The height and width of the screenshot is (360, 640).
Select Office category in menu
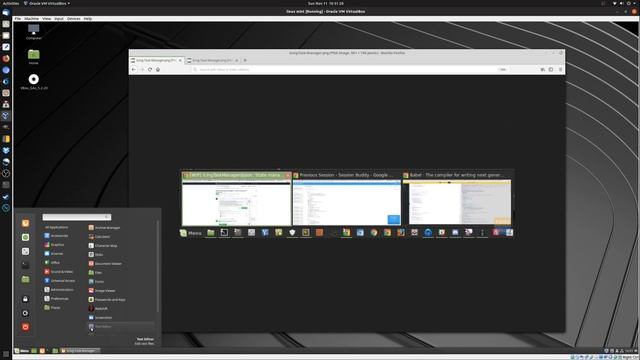(x=52, y=263)
